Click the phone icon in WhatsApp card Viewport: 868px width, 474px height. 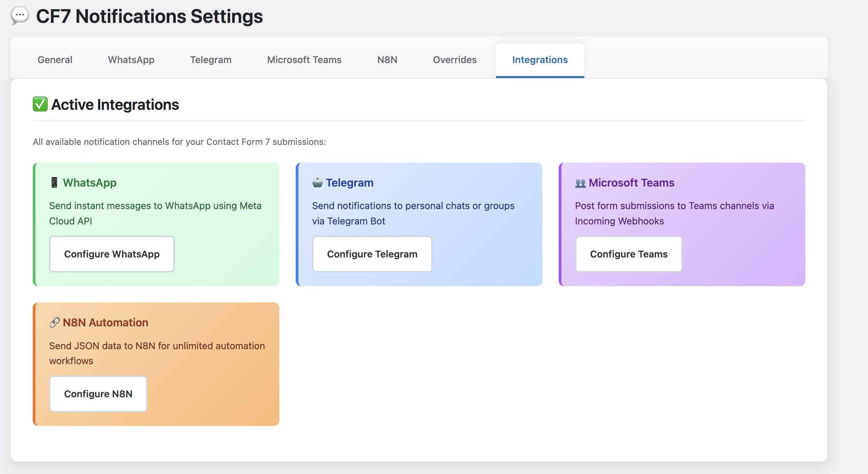[x=54, y=183]
